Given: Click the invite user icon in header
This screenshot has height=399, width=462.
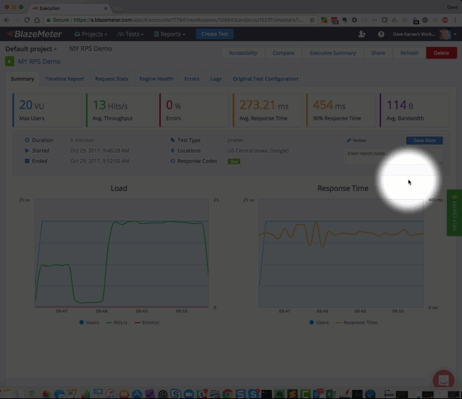Looking at the screenshot, I should [x=362, y=34].
